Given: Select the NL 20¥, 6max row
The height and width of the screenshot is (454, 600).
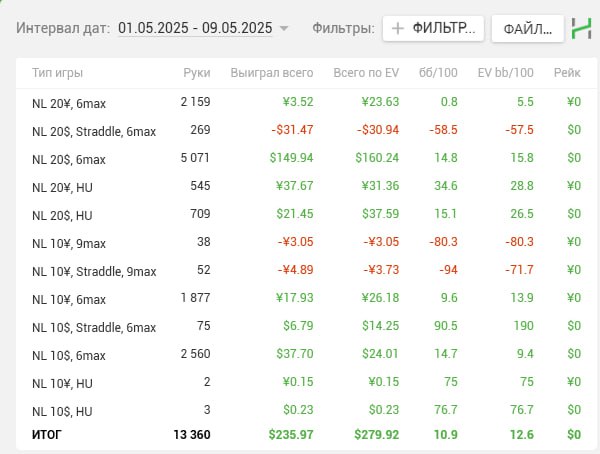Looking at the screenshot, I should pos(307,102).
